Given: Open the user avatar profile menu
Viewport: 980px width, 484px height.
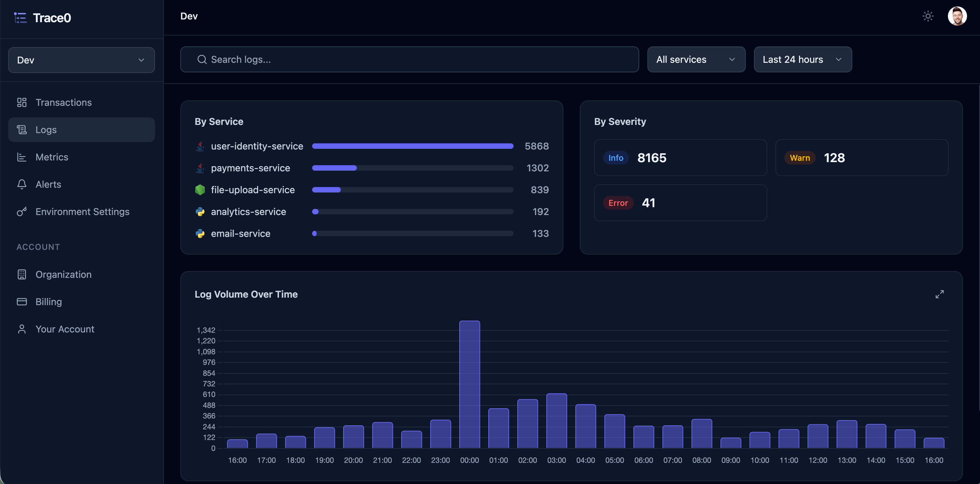Looking at the screenshot, I should point(957,16).
